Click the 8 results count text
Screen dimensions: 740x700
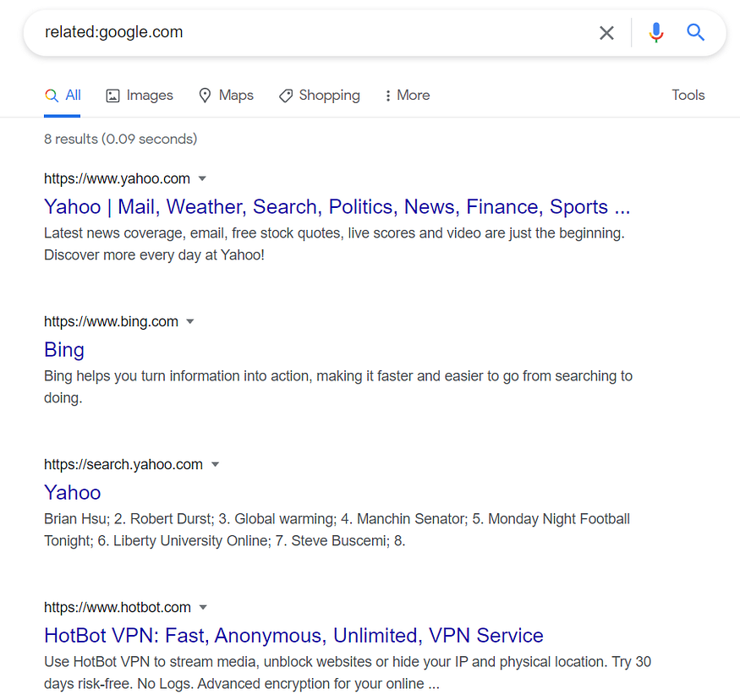tap(120, 139)
